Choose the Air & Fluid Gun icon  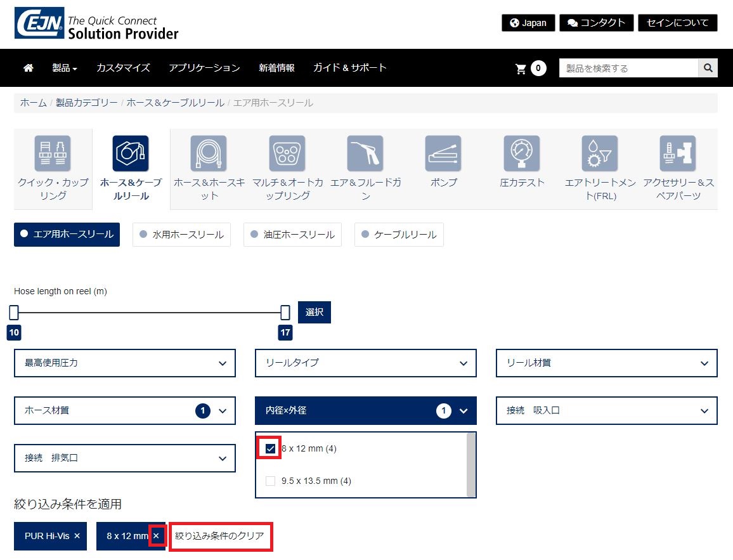365,153
